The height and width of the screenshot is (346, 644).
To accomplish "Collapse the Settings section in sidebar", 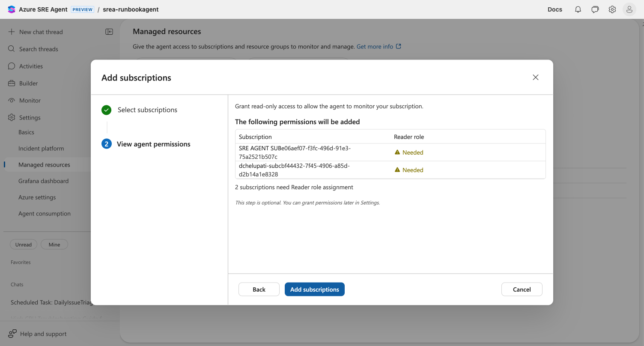I will (x=30, y=117).
